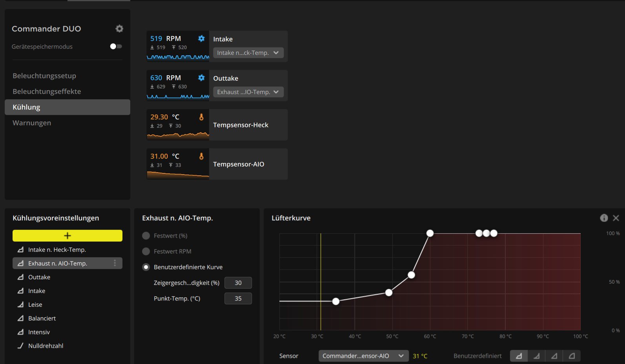Select fan curve point at 60 °C
The height and width of the screenshot is (364, 625).
(x=430, y=233)
